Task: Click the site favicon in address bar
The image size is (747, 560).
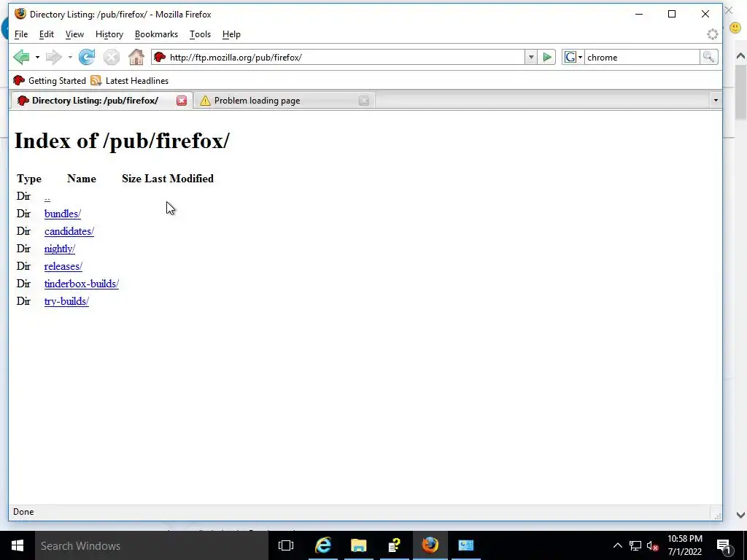Action: (x=160, y=57)
